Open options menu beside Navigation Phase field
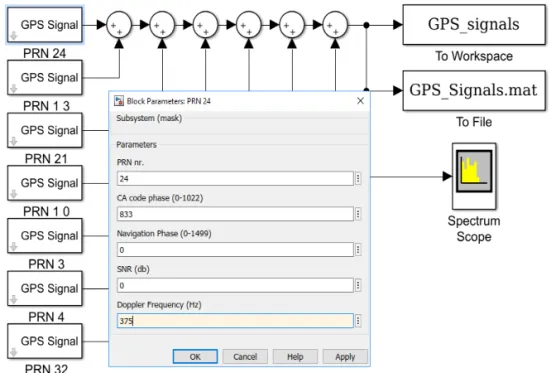Screen dimensions: 551x373 click(x=358, y=250)
